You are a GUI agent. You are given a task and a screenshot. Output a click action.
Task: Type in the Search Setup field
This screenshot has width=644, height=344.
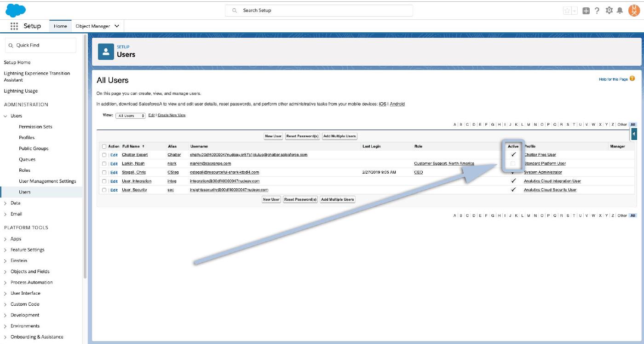click(x=319, y=10)
